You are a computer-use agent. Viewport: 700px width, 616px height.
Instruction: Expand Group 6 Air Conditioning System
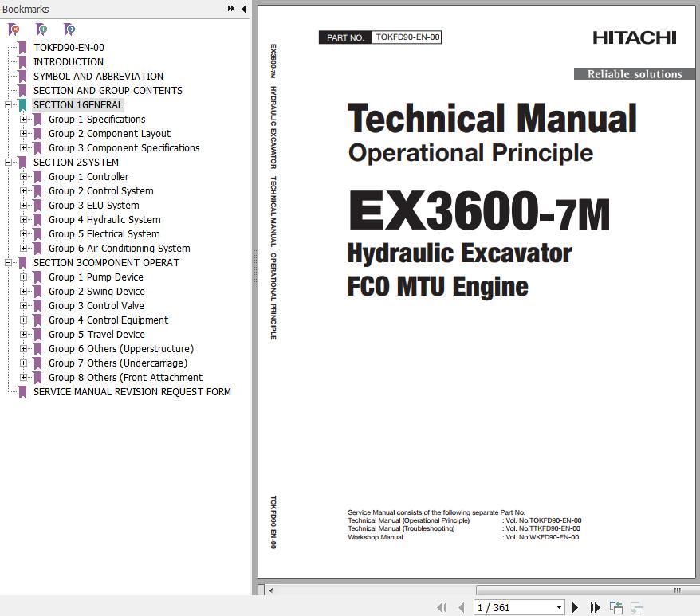tap(23, 248)
